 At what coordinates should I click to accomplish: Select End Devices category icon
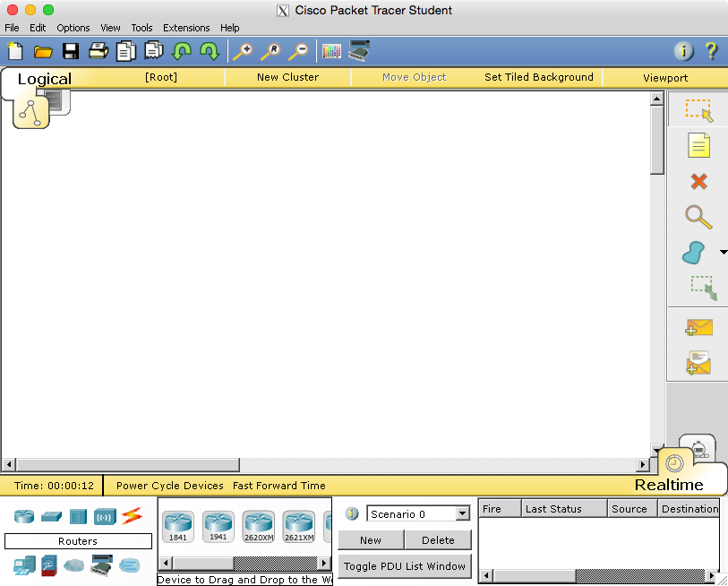tap(24, 565)
